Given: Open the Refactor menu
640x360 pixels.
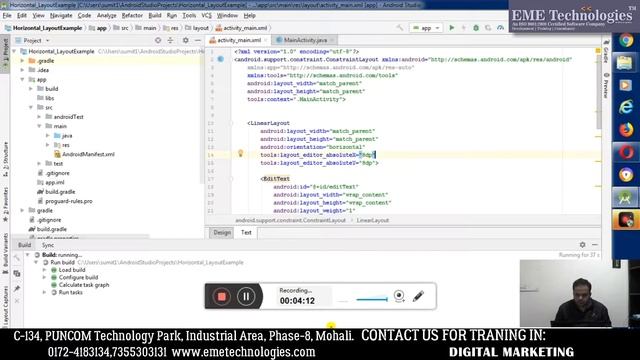Looking at the screenshot, I should coord(132,16).
